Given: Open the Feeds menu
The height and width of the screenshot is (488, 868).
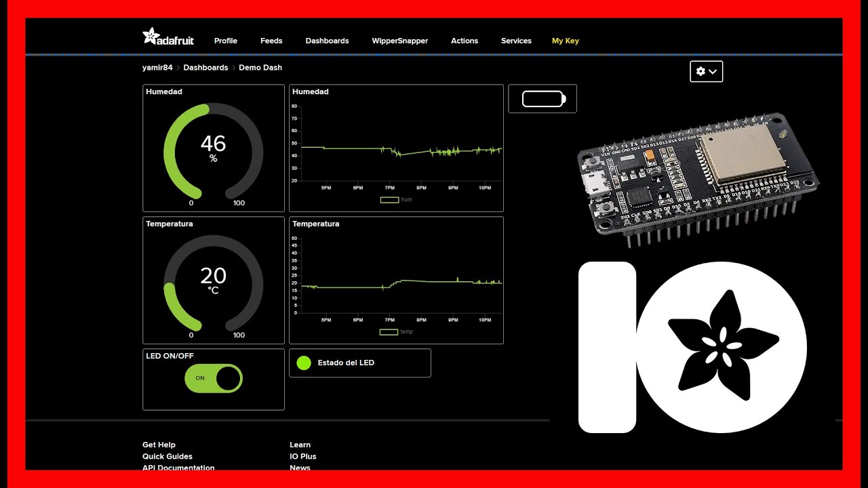Looking at the screenshot, I should pos(271,41).
